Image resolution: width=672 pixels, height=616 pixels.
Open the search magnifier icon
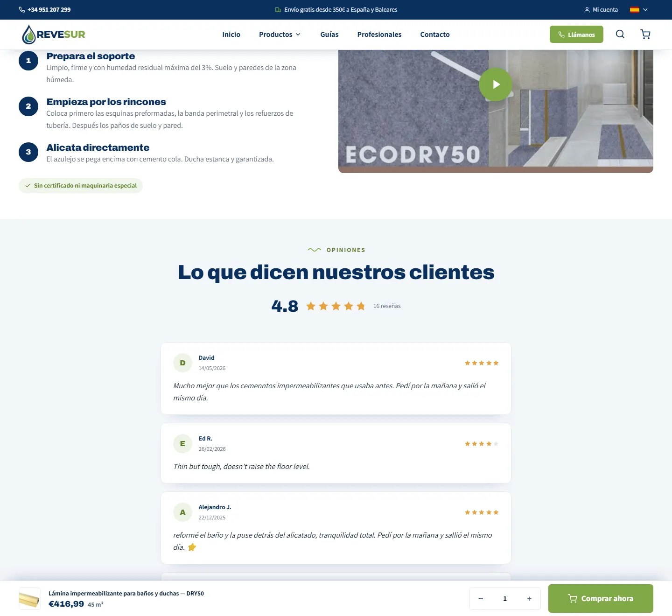click(x=620, y=34)
